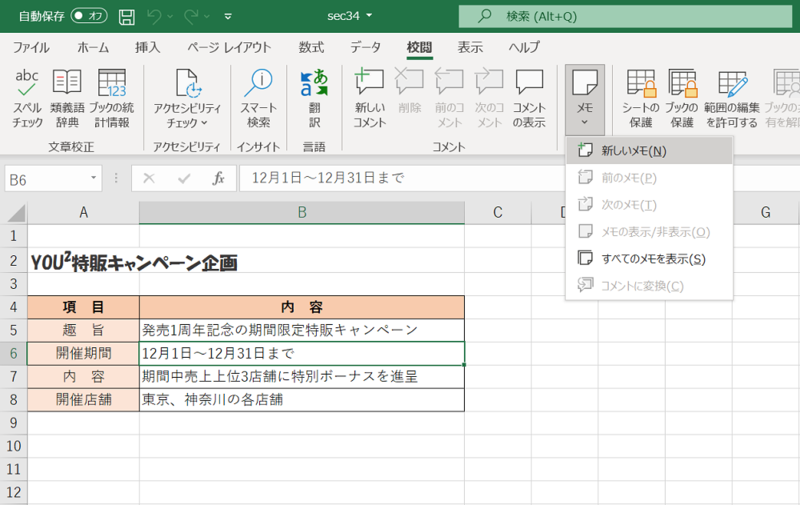Select column C header
Screen dimensions: 800x505
click(498, 213)
